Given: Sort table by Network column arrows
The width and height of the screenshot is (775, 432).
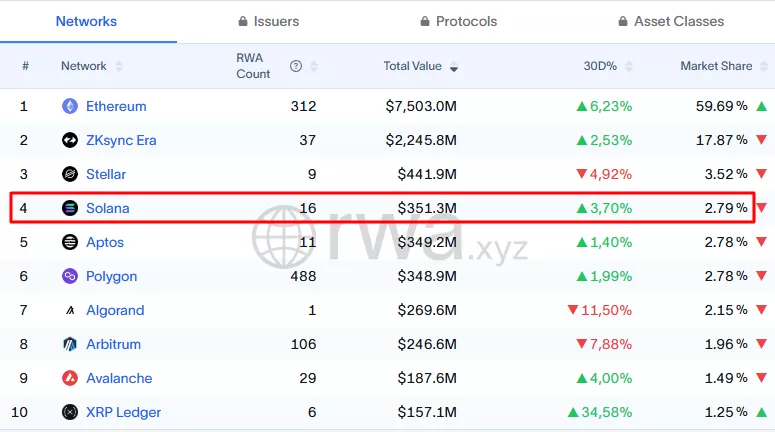Looking at the screenshot, I should click(x=119, y=66).
